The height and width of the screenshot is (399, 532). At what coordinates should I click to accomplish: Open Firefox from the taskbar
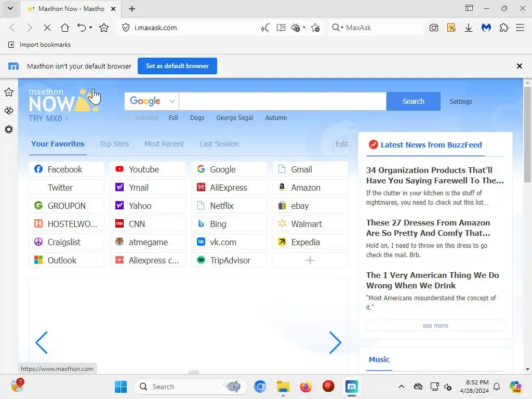pos(305,387)
